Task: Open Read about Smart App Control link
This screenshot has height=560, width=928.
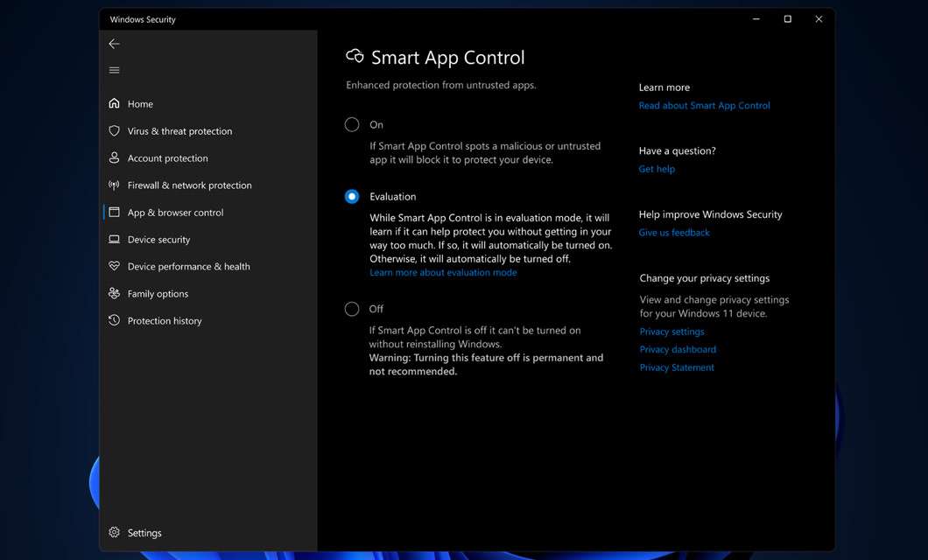Action: pyautogui.click(x=704, y=105)
